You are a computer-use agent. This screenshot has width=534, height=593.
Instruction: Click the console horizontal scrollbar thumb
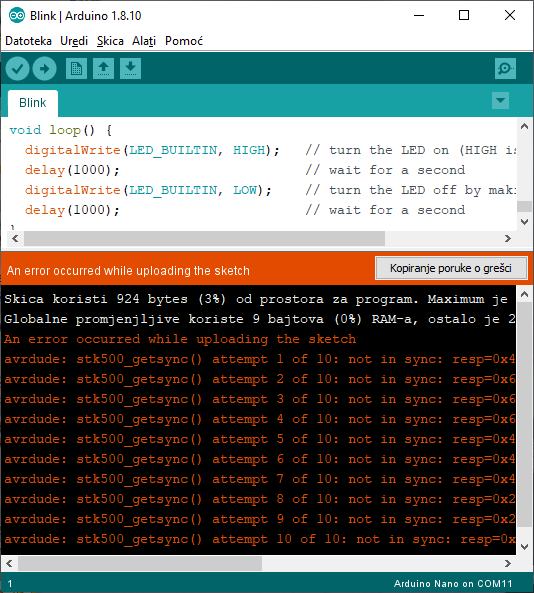[140, 564]
